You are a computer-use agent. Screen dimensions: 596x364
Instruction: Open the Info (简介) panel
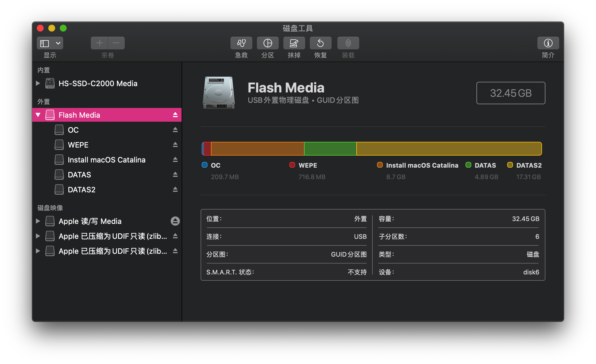(x=548, y=43)
